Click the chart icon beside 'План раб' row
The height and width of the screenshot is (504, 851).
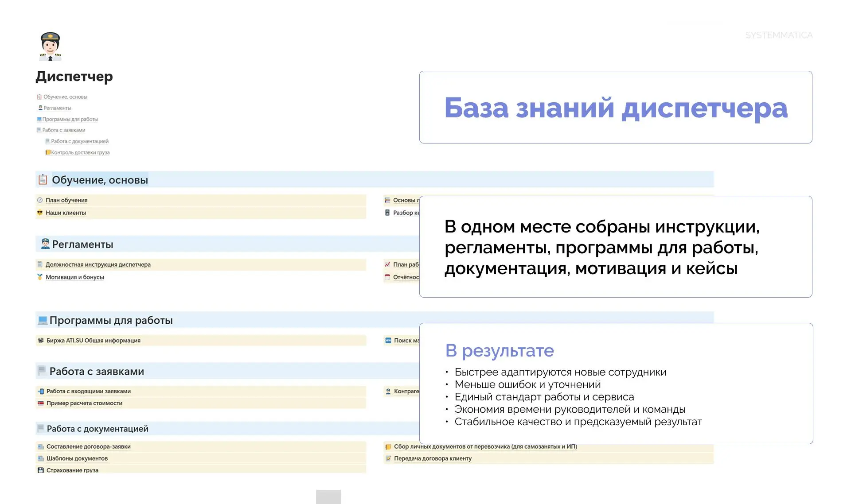tap(387, 264)
